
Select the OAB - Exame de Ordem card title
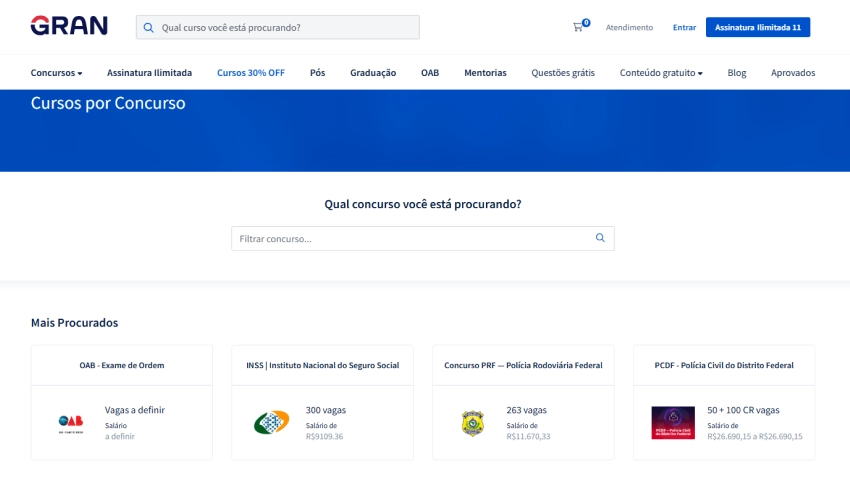click(x=122, y=365)
